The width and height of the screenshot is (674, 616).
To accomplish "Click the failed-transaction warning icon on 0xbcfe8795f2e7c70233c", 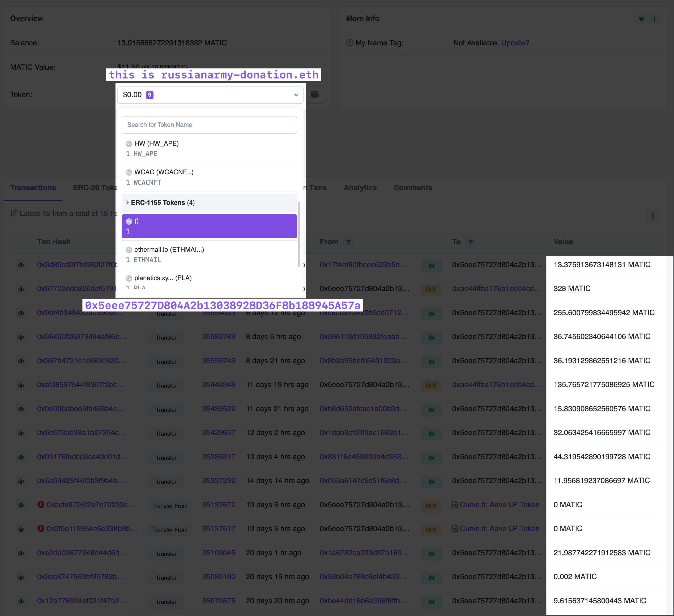I will pos(41,504).
